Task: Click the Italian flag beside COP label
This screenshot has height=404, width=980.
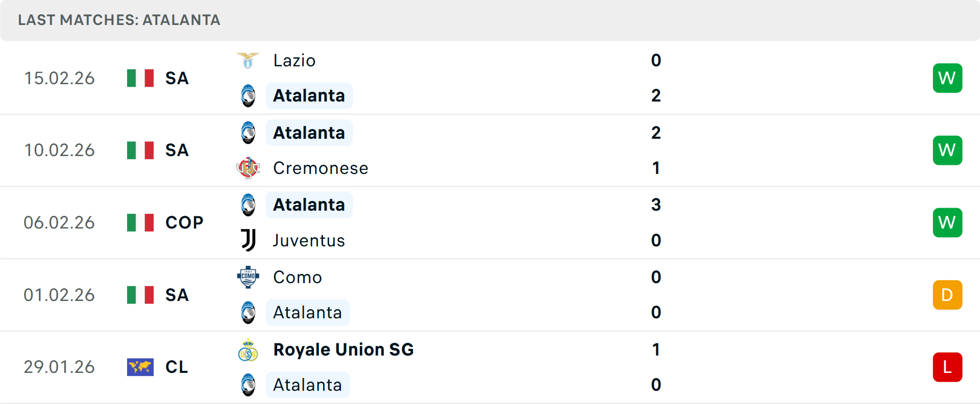Action: click(x=140, y=222)
